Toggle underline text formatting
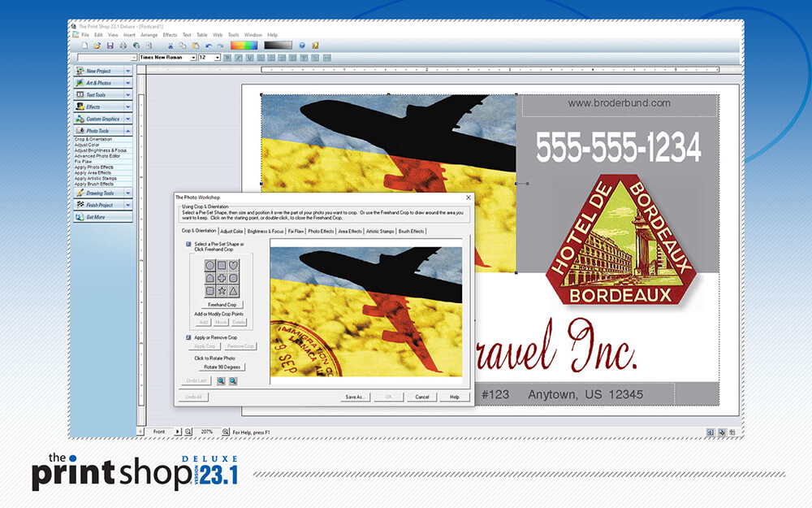 [249, 58]
